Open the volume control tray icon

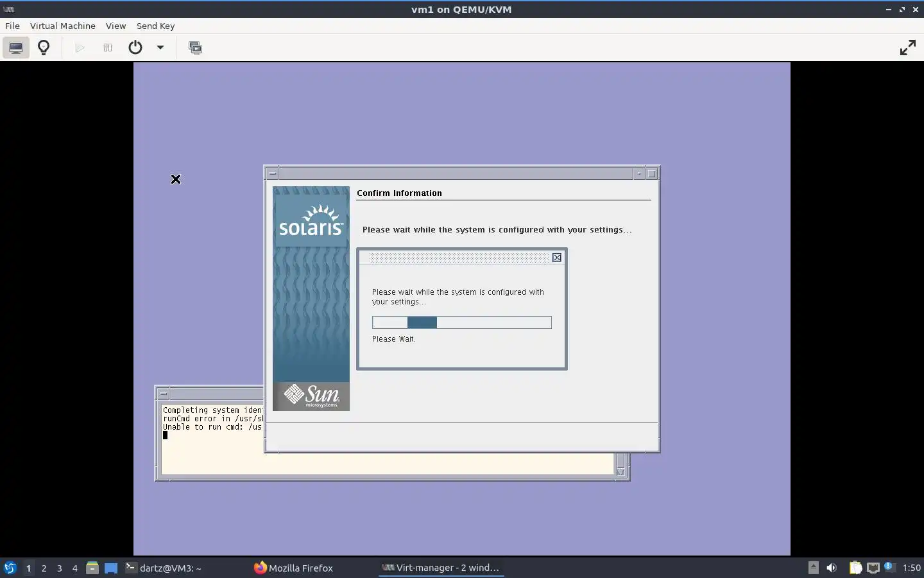(x=832, y=568)
